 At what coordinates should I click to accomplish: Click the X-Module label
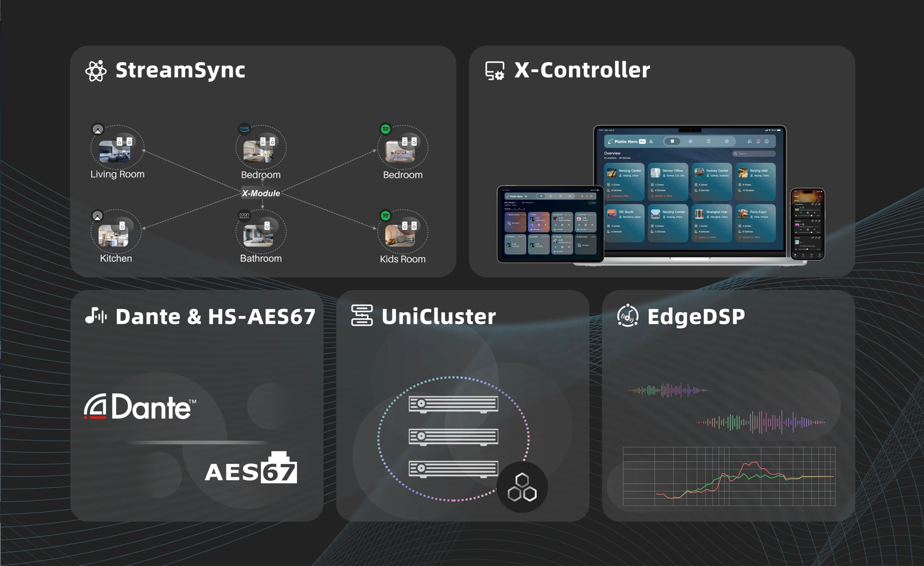click(261, 193)
